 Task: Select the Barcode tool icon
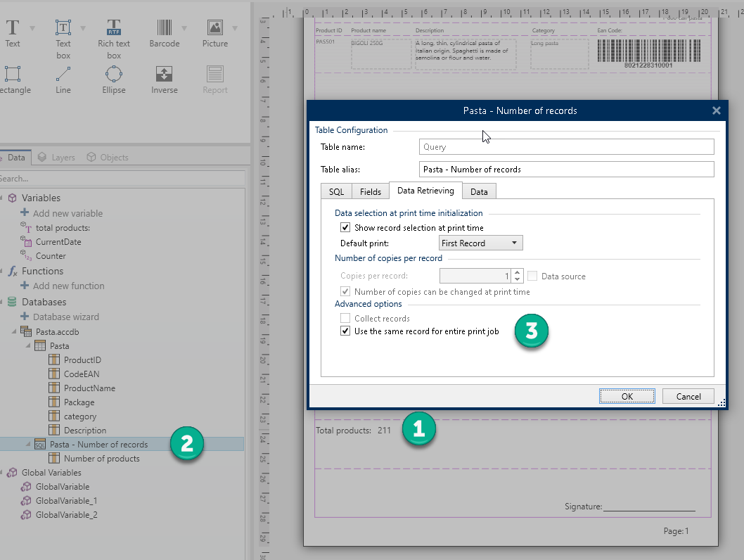tap(164, 28)
